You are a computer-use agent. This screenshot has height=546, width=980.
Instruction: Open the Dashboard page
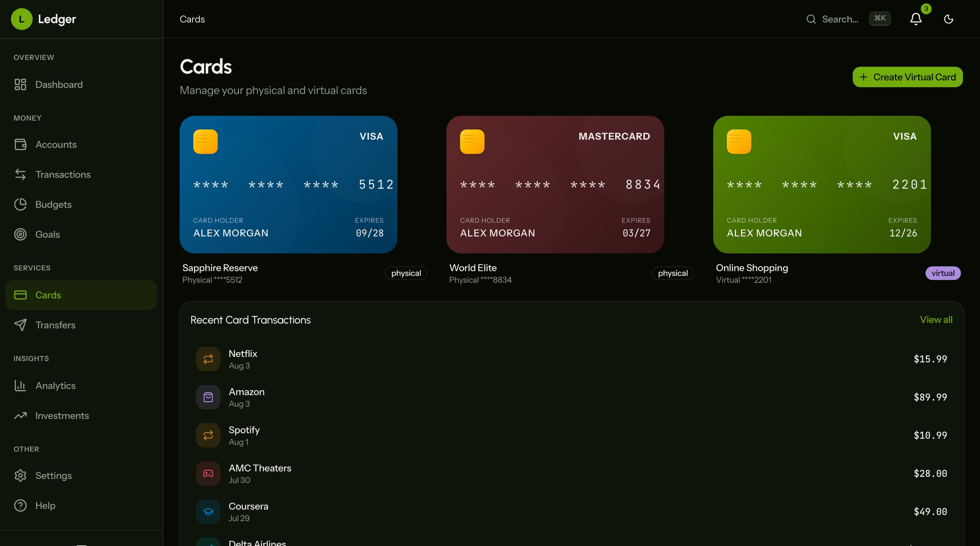pos(82,84)
